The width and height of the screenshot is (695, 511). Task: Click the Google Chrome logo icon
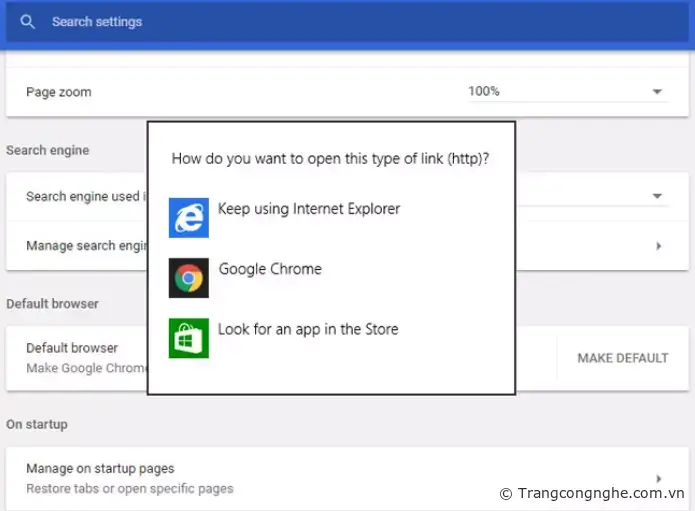(189, 278)
